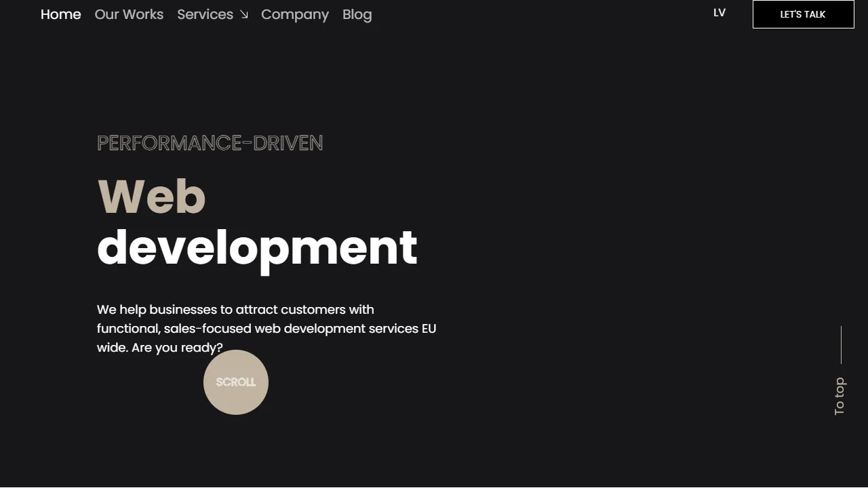Image resolution: width=868 pixels, height=488 pixels.
Task: Click the diagonal arrow beside the Services label
Action: pos(243,14)
